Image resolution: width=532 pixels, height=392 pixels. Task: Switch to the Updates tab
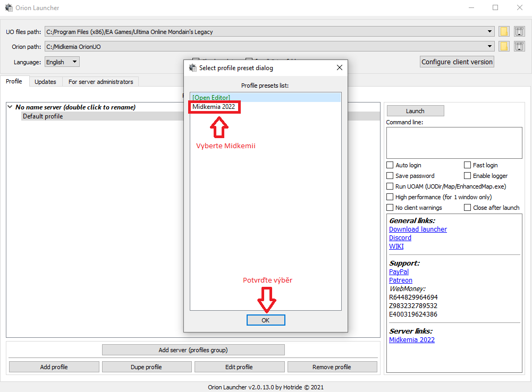(45, 82)
